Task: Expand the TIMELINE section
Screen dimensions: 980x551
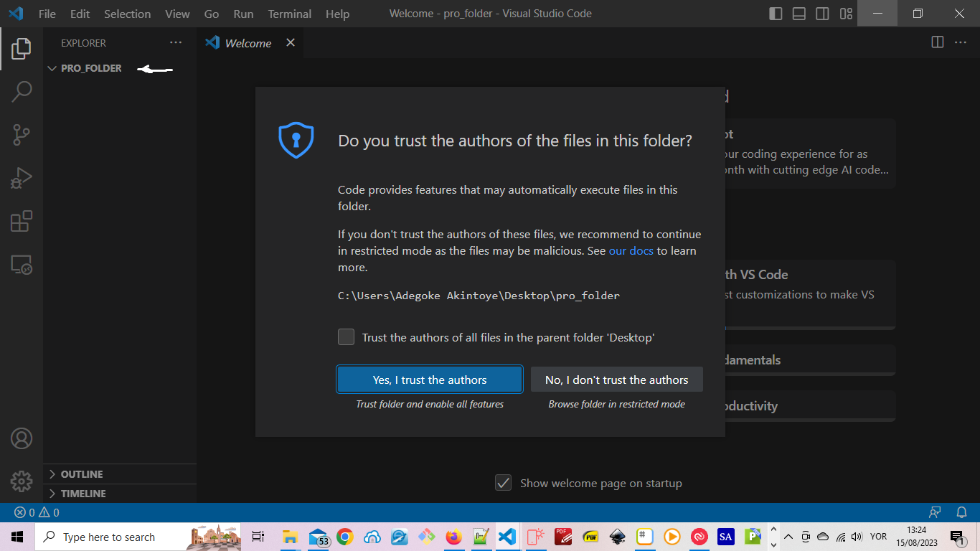Action: 83,494
